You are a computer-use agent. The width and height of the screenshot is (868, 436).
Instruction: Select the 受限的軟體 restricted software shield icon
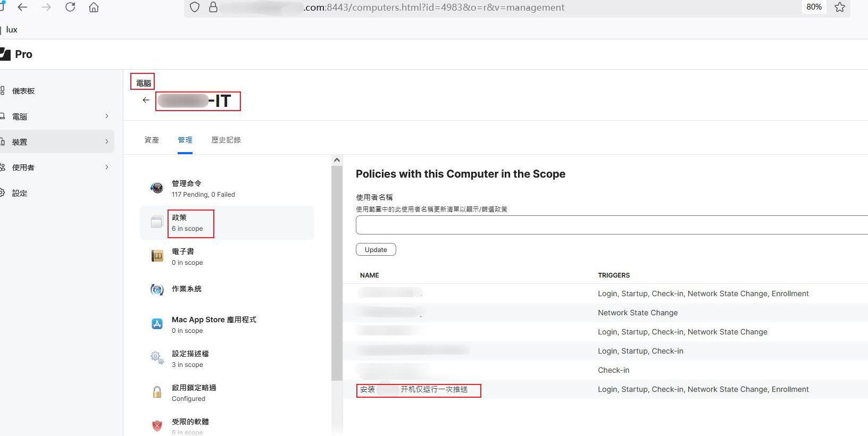click(157, 425)
